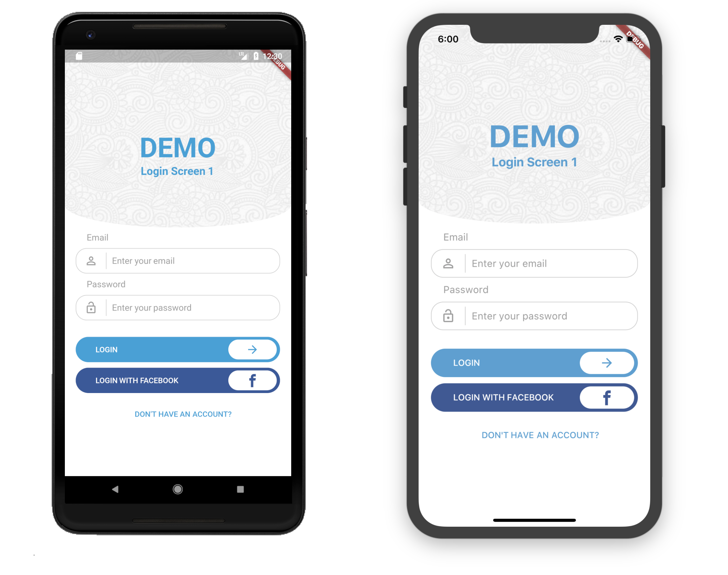728x575 pixels.
Task: Click the battery indicator icon on Android
Action: pos(254,57)
